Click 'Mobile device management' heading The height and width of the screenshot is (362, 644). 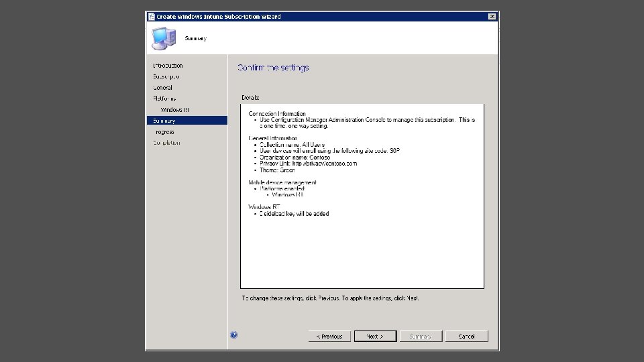coord(282,182)
